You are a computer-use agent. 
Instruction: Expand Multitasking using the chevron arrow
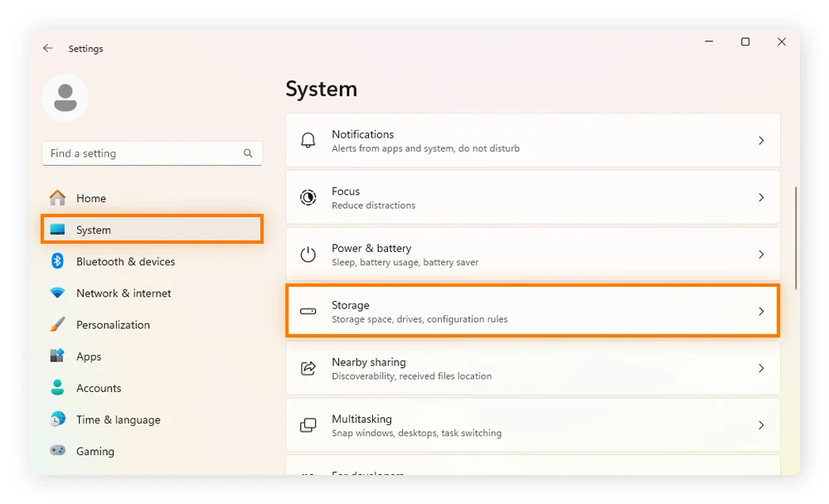pyautogui.click(x=761, y=425)
